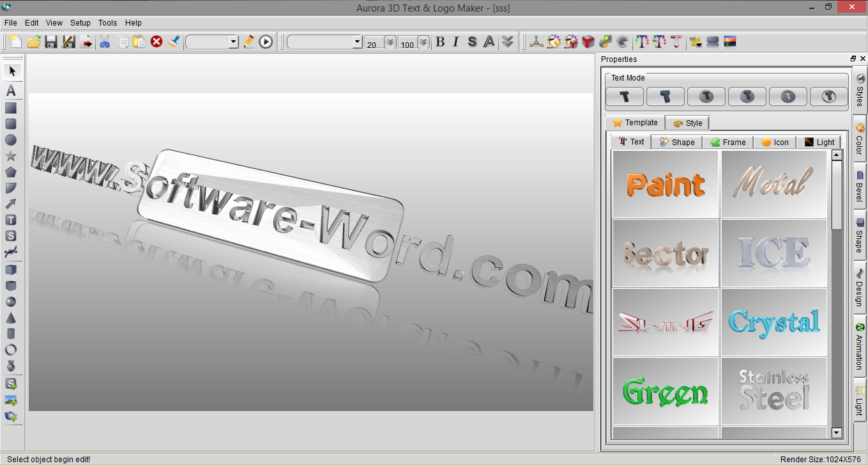Expand the 100 value dropdown arrow

[423, 42]
